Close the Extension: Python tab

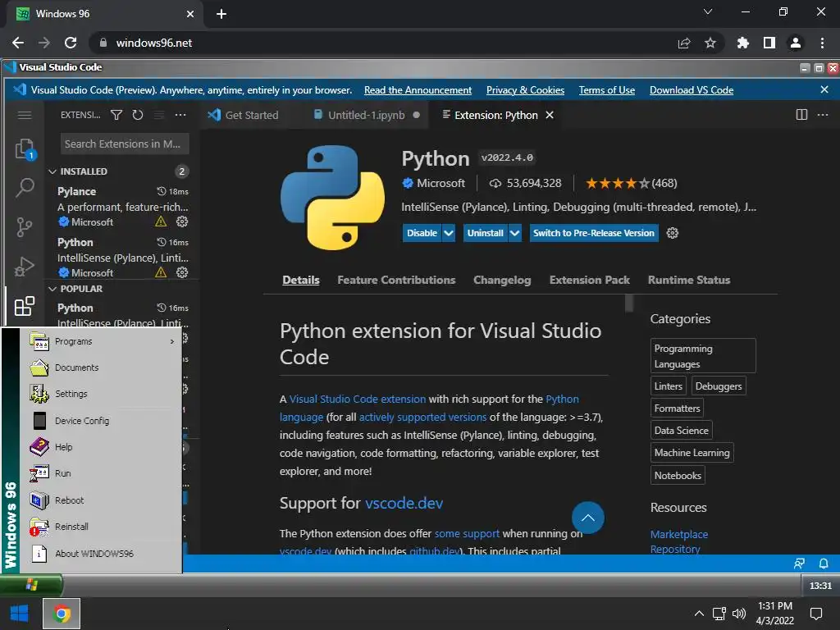click(x=550, y=115)
